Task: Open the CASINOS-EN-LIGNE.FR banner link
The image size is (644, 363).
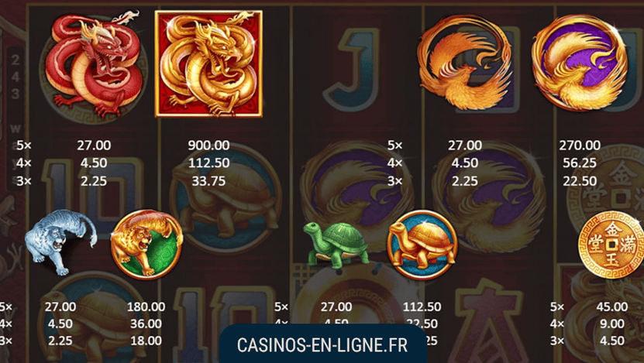Action: 322,345
